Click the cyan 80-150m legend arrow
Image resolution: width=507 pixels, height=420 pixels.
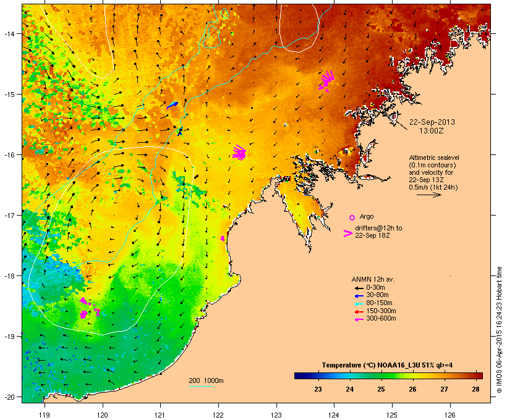[x=359, y=304]
